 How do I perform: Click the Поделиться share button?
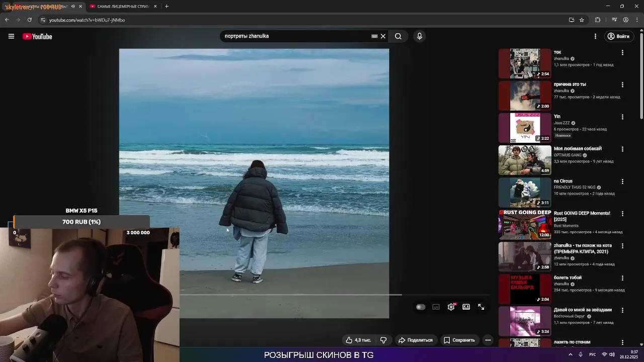(x=416, y=340)
